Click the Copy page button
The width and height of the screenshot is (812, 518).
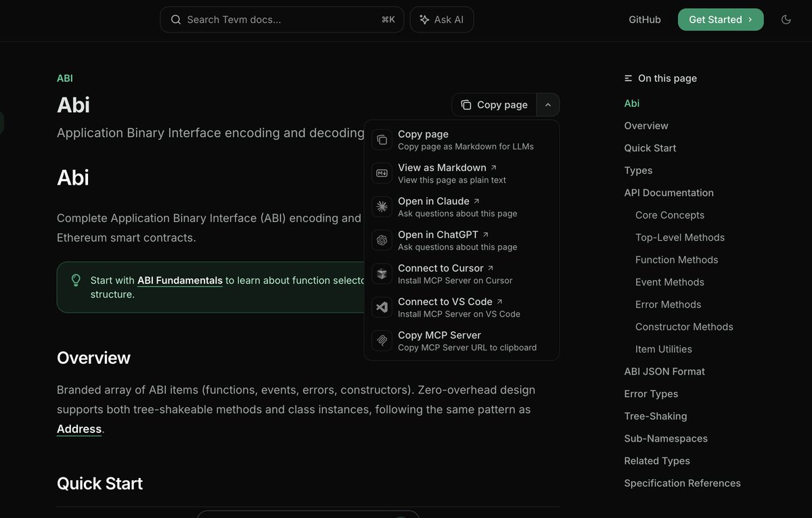(x=494, y=105)
